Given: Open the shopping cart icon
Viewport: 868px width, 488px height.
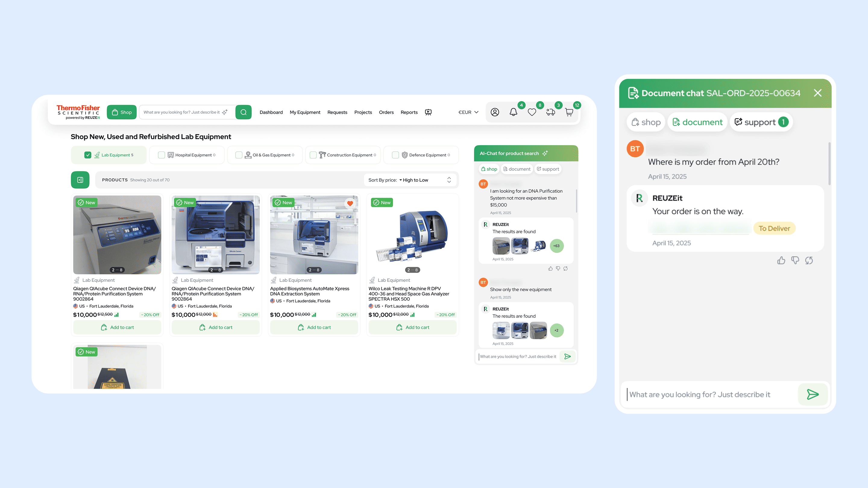Looking at the screenshot, I should 569,112.
